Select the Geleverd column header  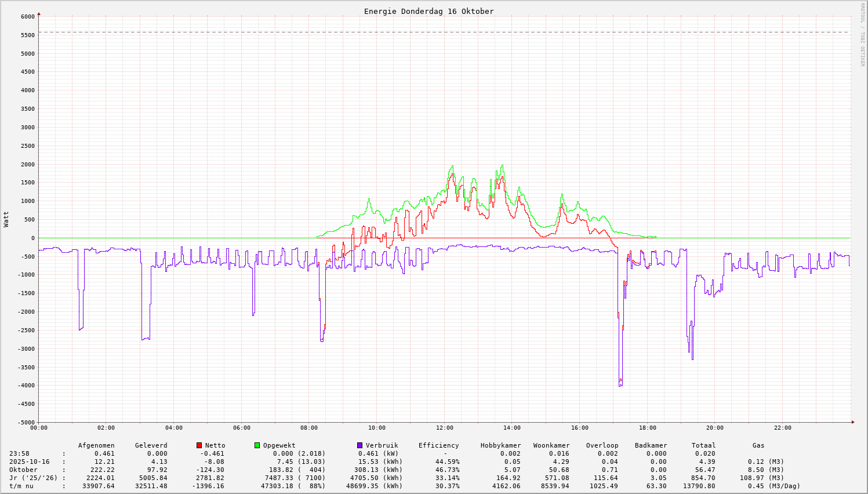151,445
